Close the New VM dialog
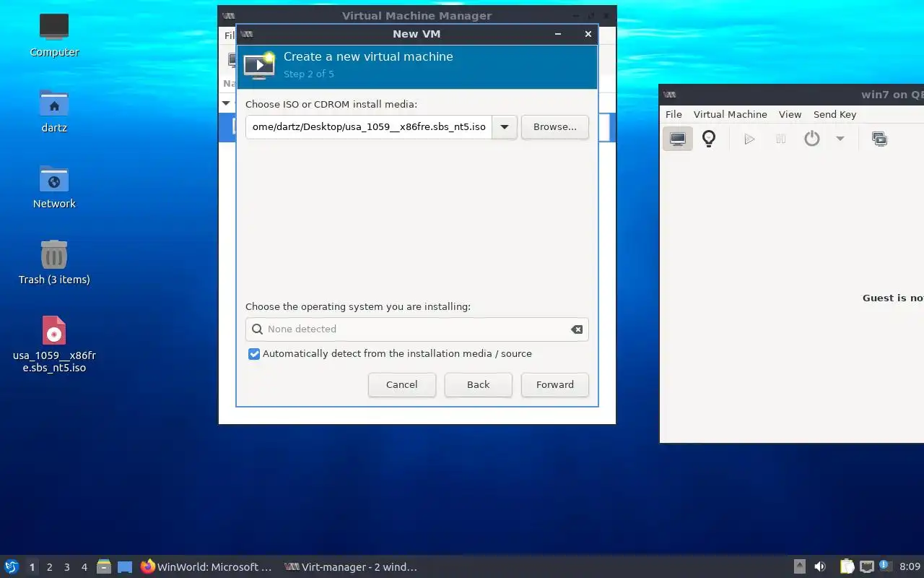Screen dimensions: 924x578 point(588,34)
